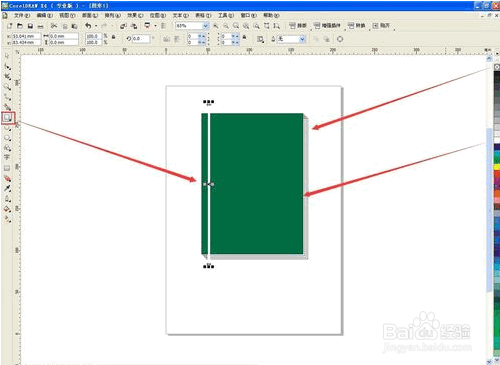This screenshot has width=500, height=365.
Task: Click the 排版 toolbar button
Action: click(x=298, y=26)
